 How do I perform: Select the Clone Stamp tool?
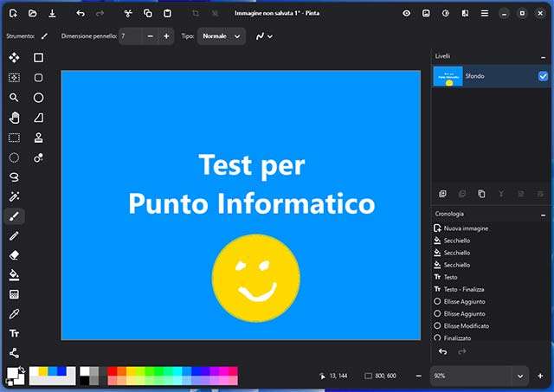pyautogui.click(x=38, y=138)
